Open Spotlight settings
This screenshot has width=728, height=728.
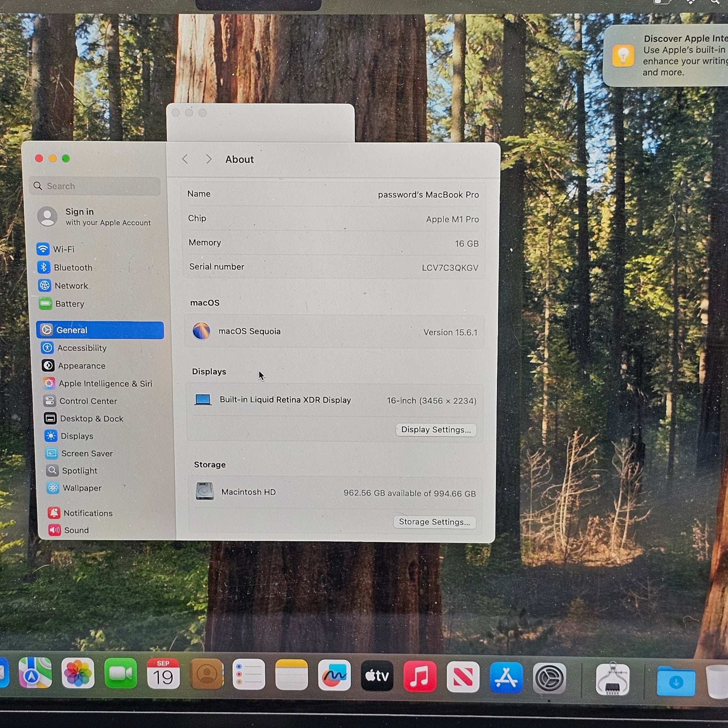tap(72, 471)
